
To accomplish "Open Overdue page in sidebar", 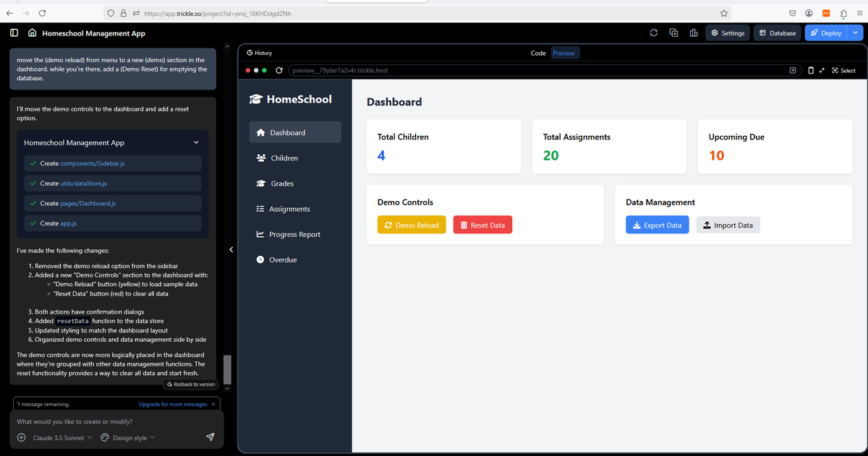I will [295, 259].
